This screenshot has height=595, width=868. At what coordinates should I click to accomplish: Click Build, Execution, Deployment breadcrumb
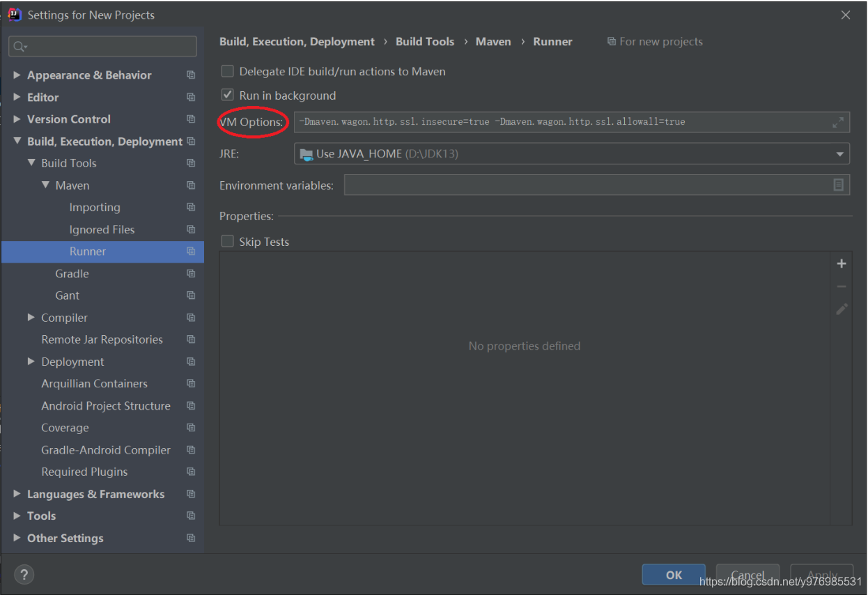[297, 42]
